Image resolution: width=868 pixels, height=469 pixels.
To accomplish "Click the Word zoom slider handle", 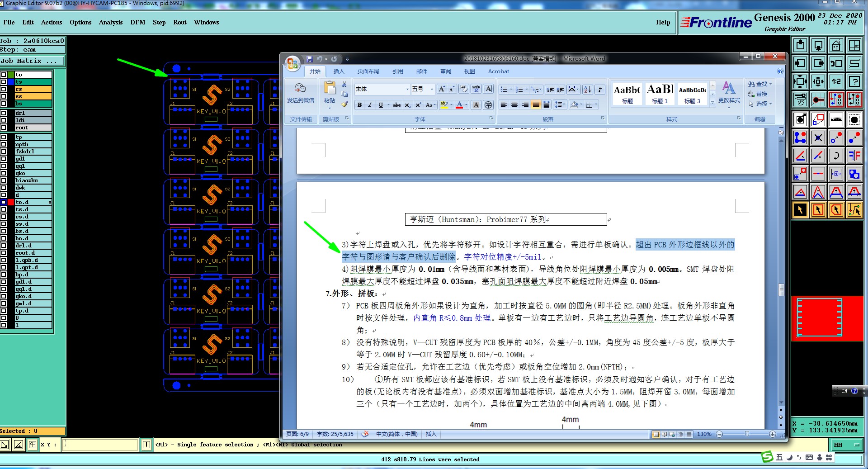I will coord(747,434).
